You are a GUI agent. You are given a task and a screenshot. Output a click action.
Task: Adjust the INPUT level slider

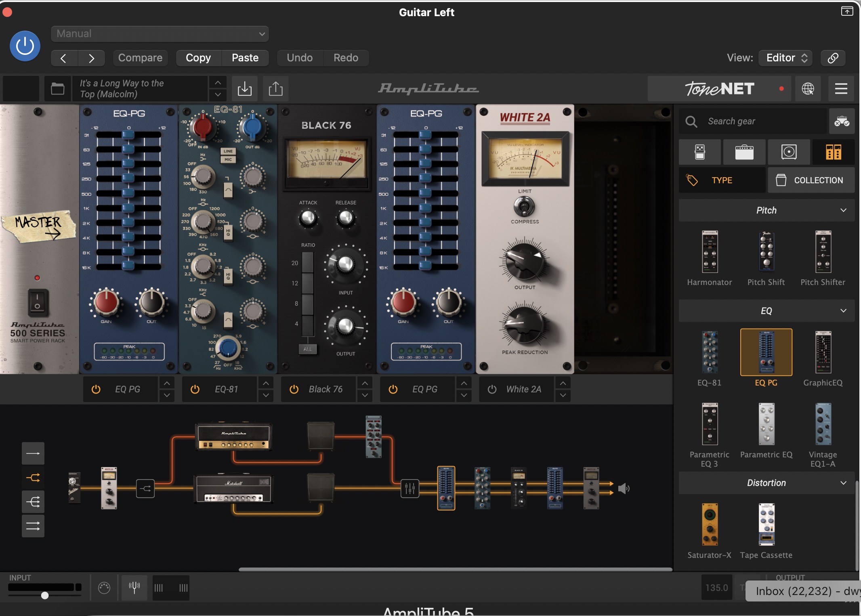pos(45,595)
